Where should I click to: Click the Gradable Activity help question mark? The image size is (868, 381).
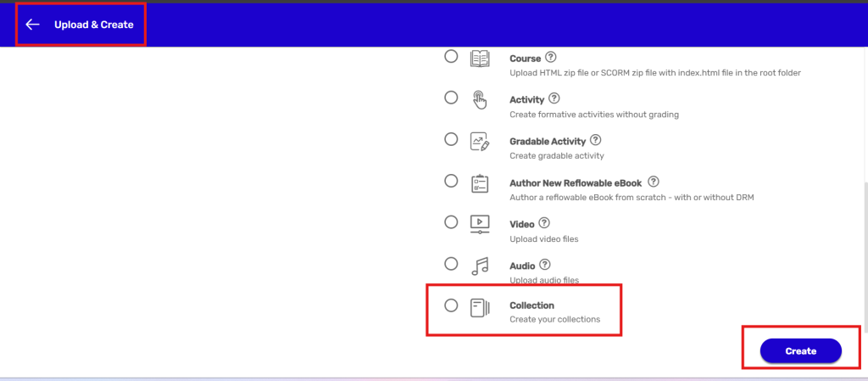(596, 140)
